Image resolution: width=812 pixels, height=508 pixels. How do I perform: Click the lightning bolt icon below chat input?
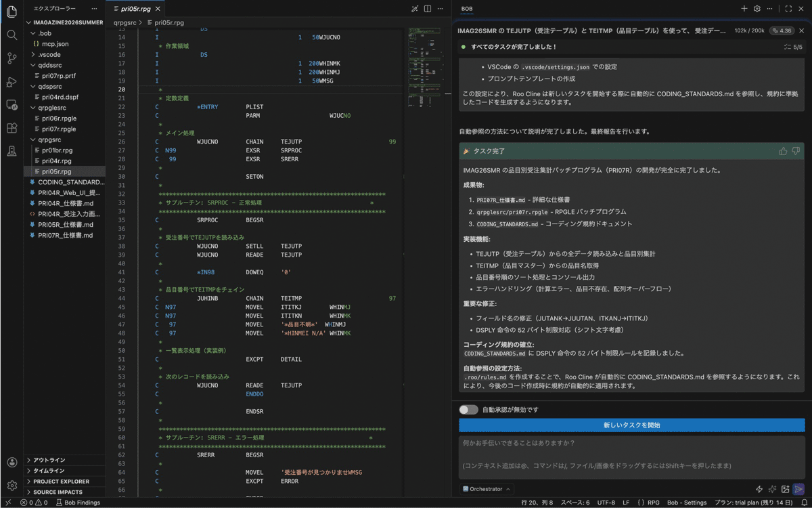(759, 489)
